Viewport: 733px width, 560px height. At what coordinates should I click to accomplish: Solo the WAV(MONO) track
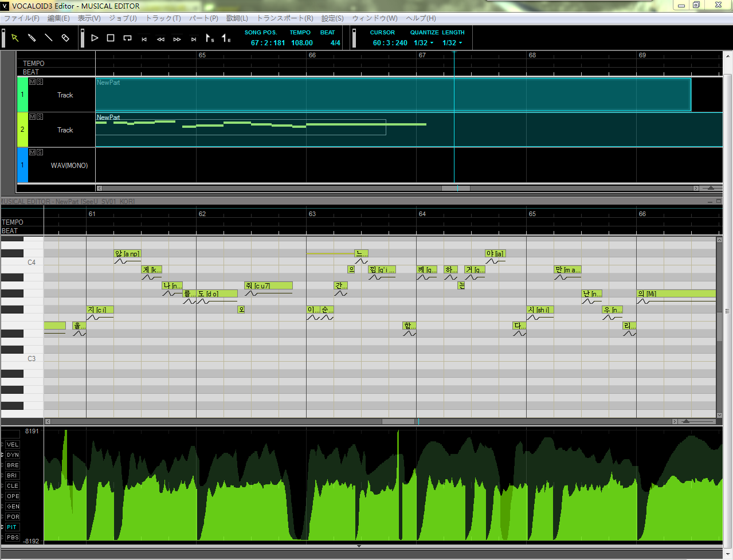[40, 152]
